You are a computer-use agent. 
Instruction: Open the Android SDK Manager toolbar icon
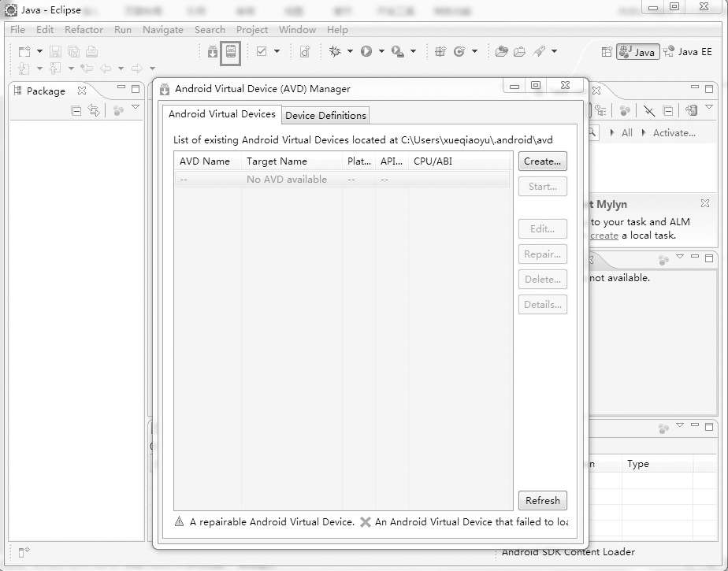[x=212, y=51]
